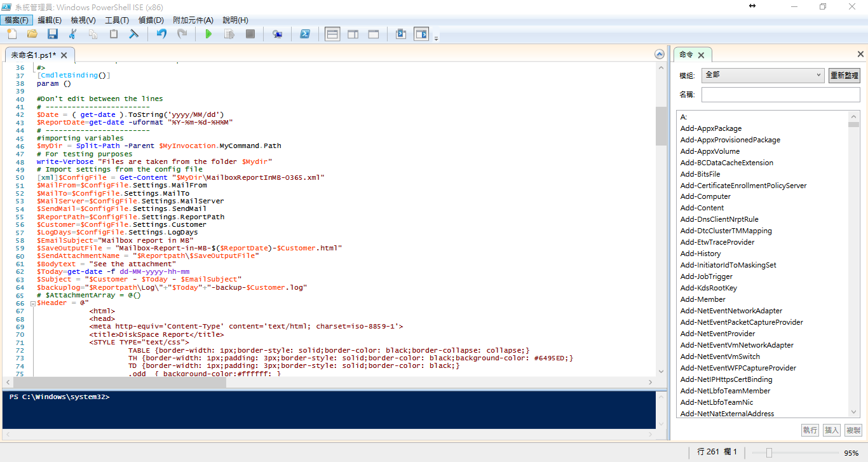Undo the last edit
868x462 pixels.
(161, 34)
